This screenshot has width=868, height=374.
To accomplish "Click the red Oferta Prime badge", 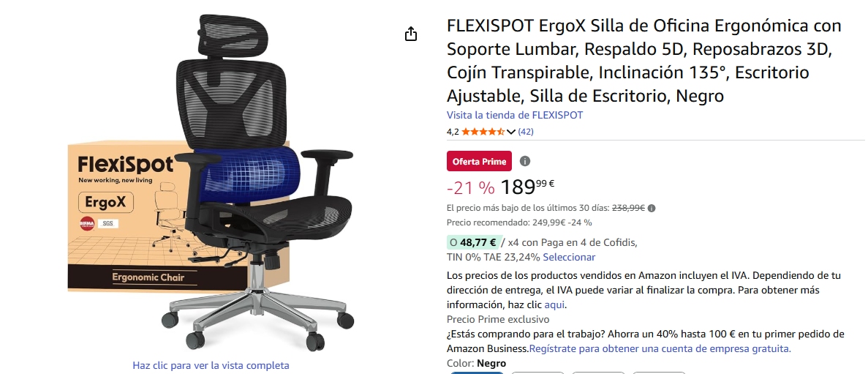I will coord(480,161).
